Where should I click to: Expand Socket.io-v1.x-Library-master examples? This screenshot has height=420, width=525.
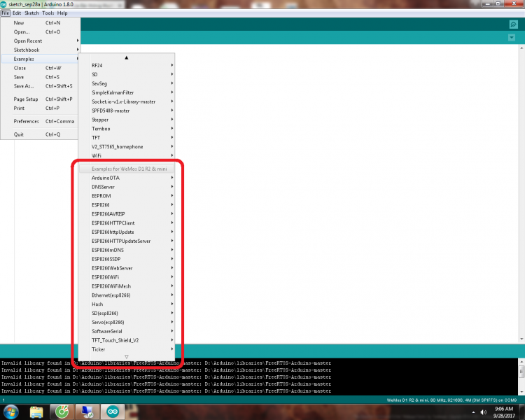127,101
